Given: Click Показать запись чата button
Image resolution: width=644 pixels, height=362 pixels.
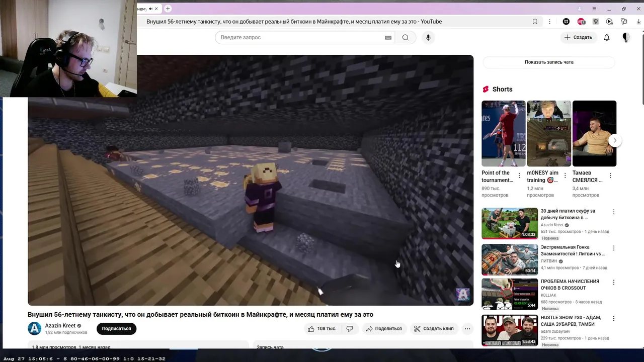Looking at the screenshot, I should tap(549, 62).
